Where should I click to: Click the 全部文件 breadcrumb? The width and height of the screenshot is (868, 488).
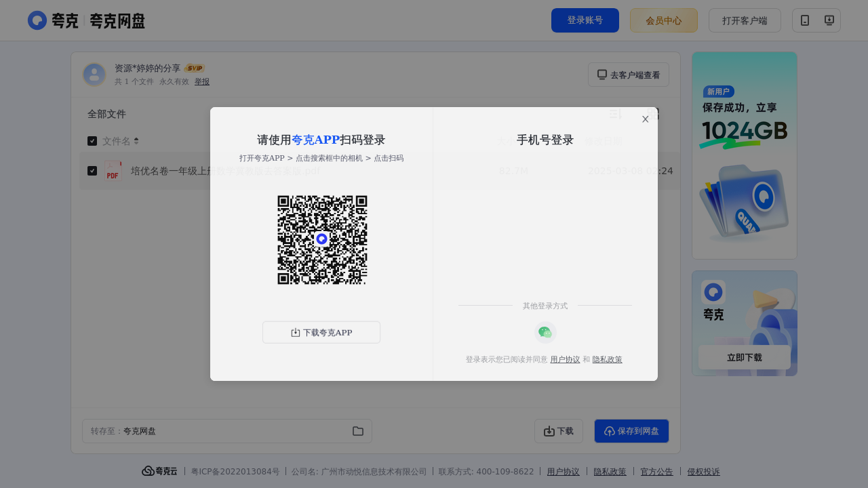[x=106, y=114]
